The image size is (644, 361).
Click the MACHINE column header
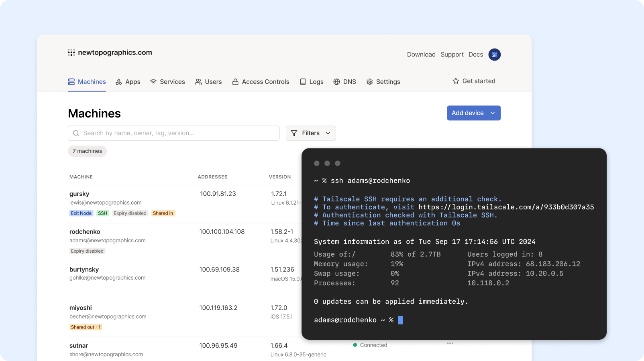pos(81,177)
